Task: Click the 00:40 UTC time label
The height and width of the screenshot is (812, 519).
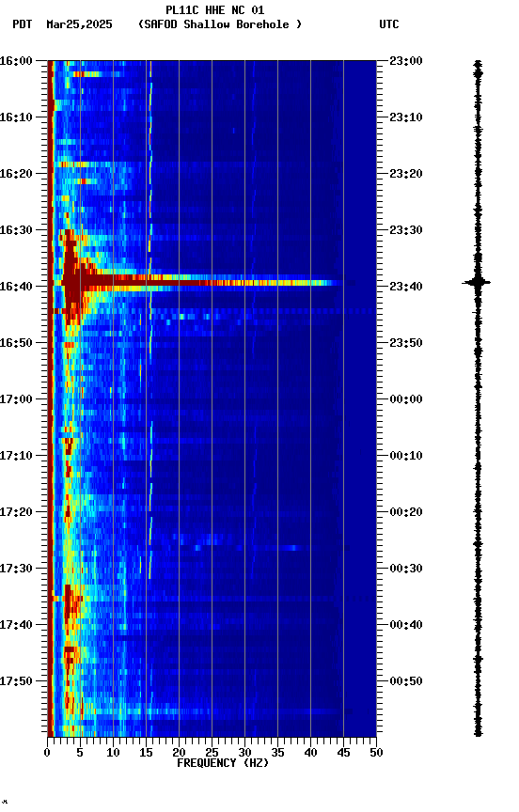Action: coord(406,625)
